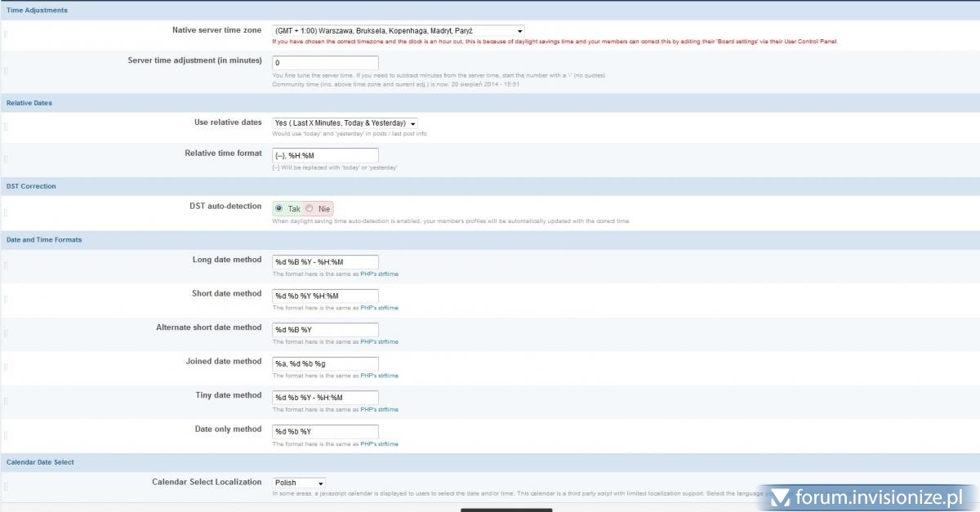Focus the Server time adjustment input field
This screenshot has width=980, height=512.
[325, 63]
